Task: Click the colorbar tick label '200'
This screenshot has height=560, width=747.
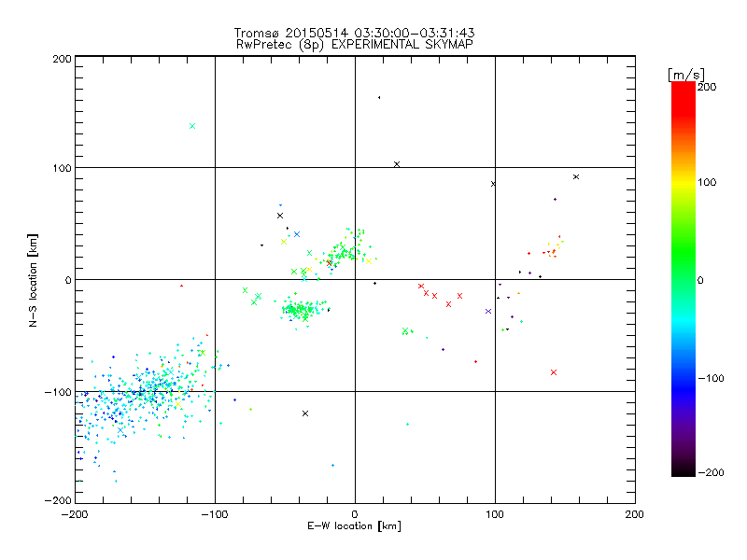Action: (707, 87)
